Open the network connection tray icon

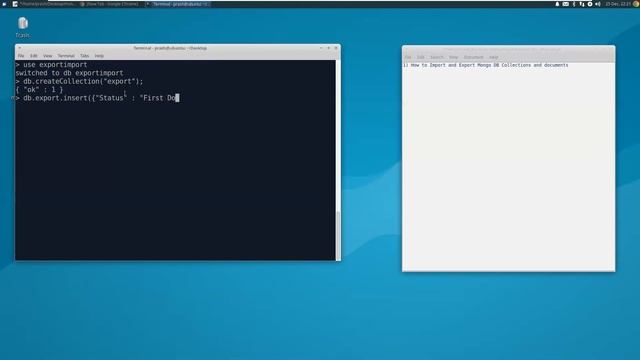582,4
